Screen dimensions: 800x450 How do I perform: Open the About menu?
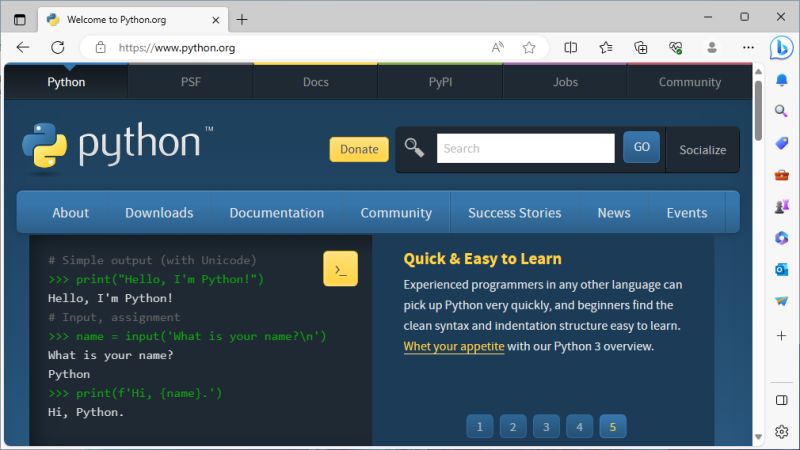[70, 213]
